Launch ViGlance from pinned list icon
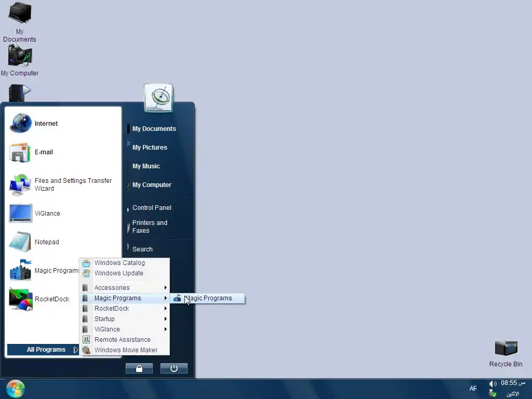532x399 pixels. point(20,214)
